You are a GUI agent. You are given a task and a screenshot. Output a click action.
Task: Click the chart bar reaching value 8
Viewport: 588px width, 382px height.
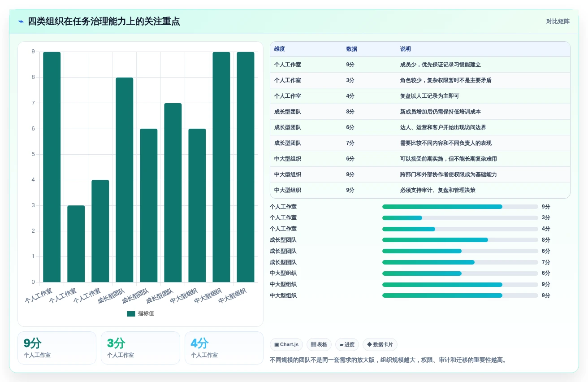pos(125,180)
